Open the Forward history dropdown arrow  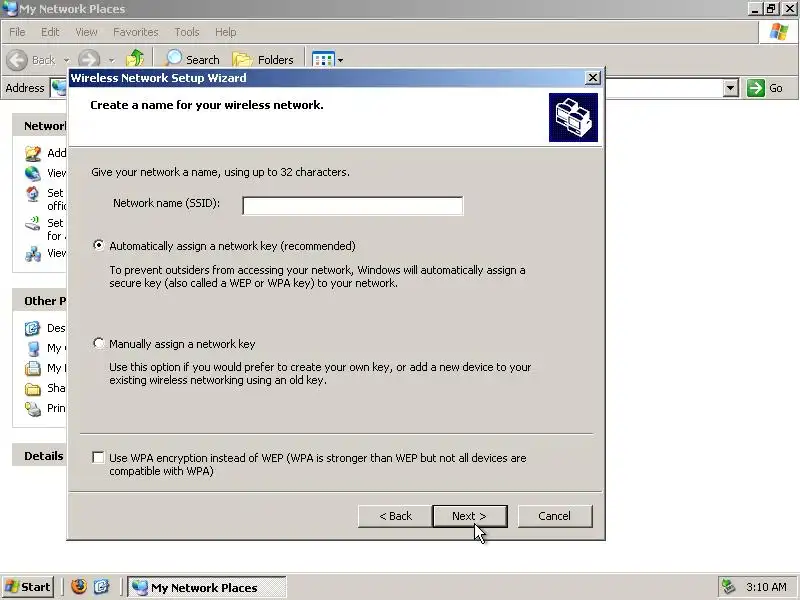pyautogui.click(x=111, y=60)
